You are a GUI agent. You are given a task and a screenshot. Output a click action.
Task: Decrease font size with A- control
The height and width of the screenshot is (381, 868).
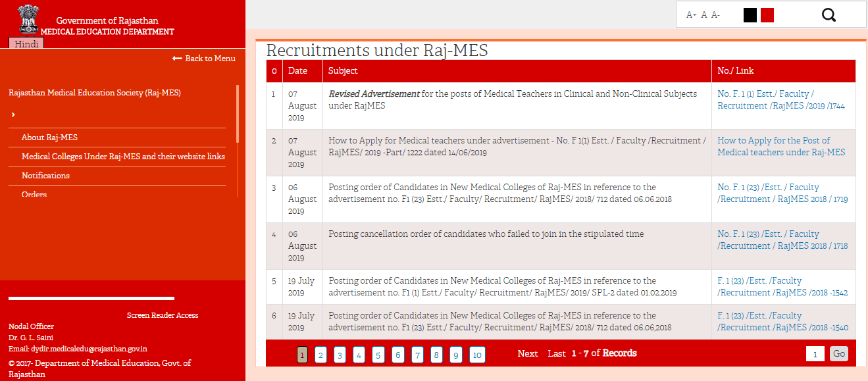pyautogui.click(x=715, y=15)
